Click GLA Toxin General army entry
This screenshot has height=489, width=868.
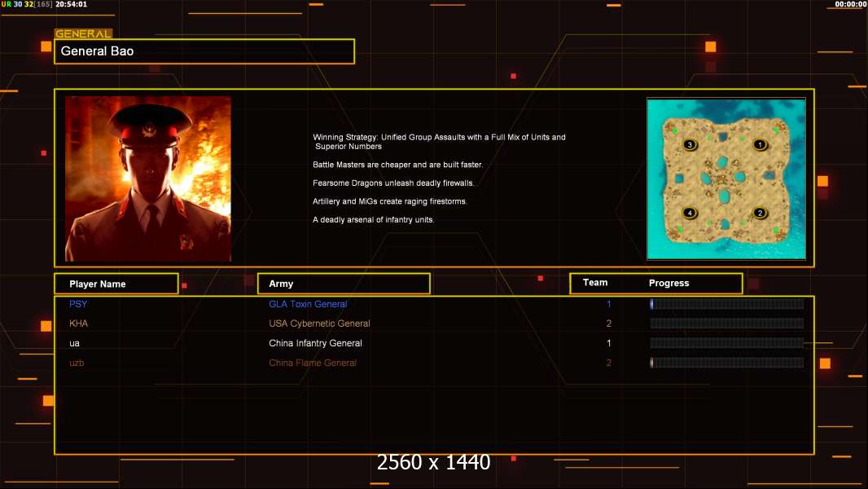coord(308,304)
